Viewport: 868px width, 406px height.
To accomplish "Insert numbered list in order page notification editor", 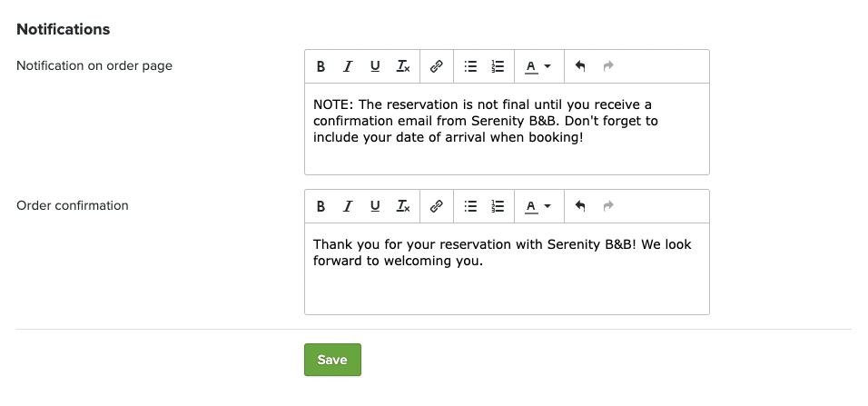I will point(498,66).
